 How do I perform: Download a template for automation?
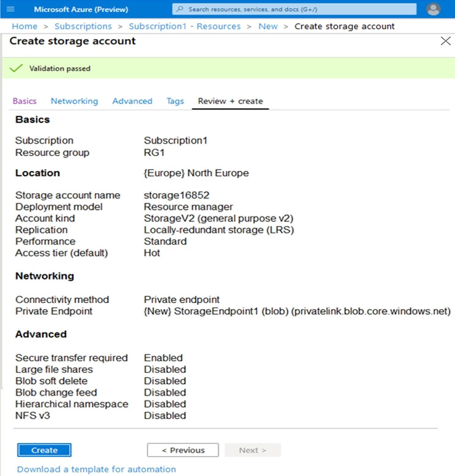click(97, 469)
